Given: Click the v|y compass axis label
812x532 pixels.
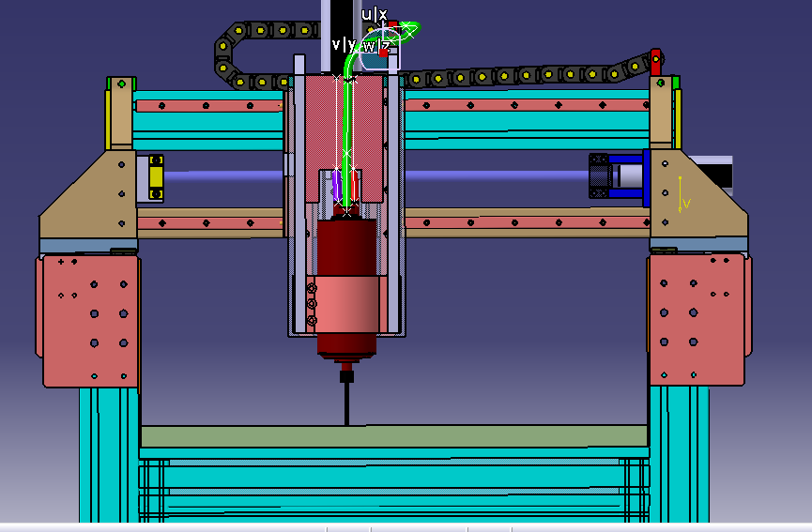Looking at the screenshot, I should click(x=344, y=44).
